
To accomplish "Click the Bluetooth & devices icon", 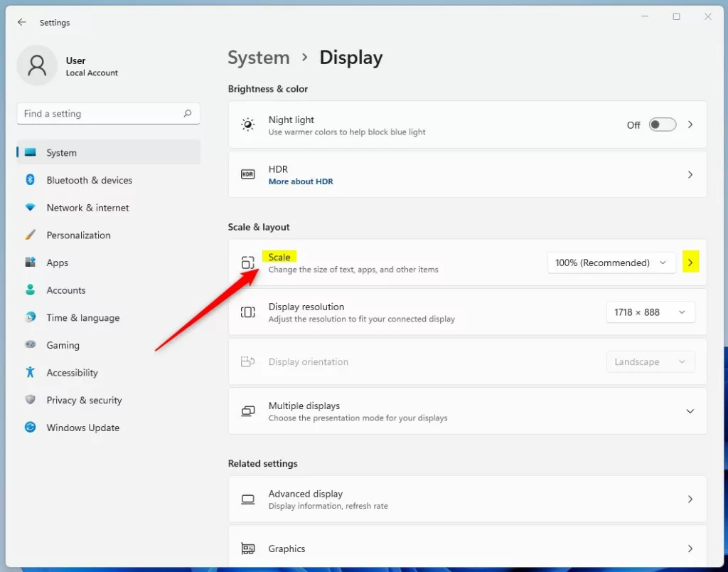I will 30,180.
